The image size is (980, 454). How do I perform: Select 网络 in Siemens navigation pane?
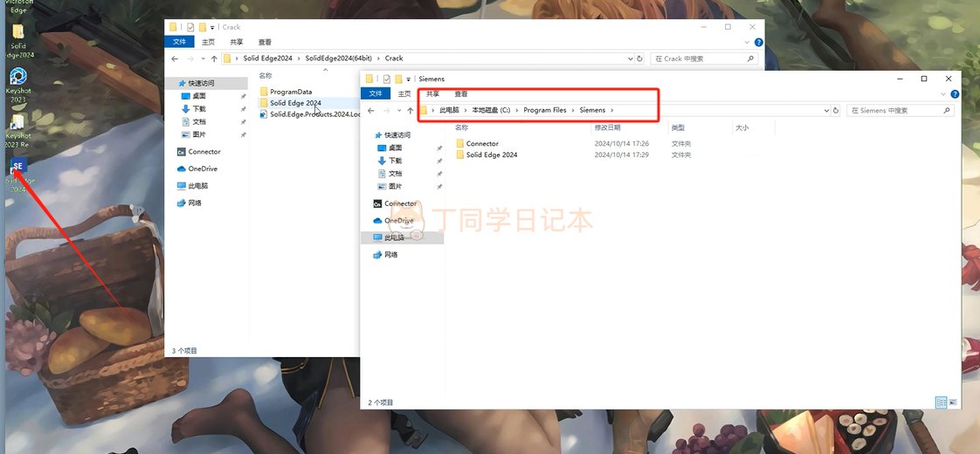386,255
